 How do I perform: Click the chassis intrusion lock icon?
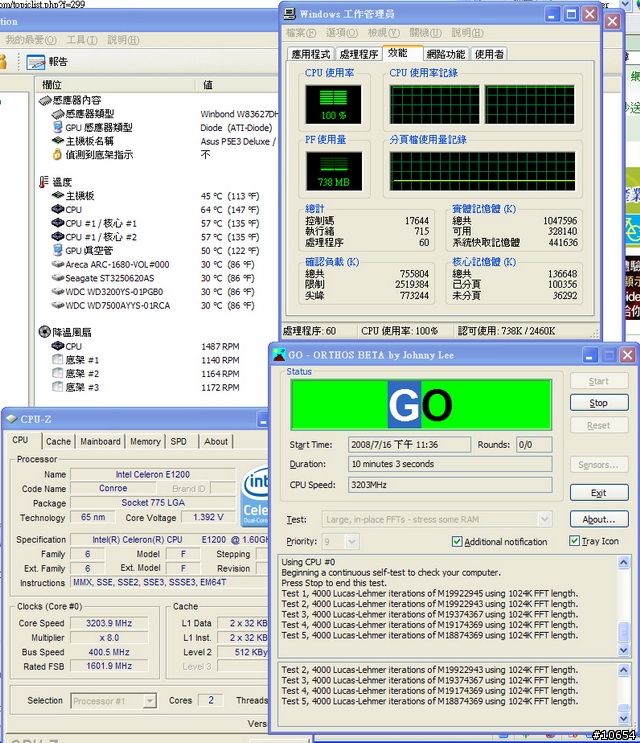(x=57, y=154)
